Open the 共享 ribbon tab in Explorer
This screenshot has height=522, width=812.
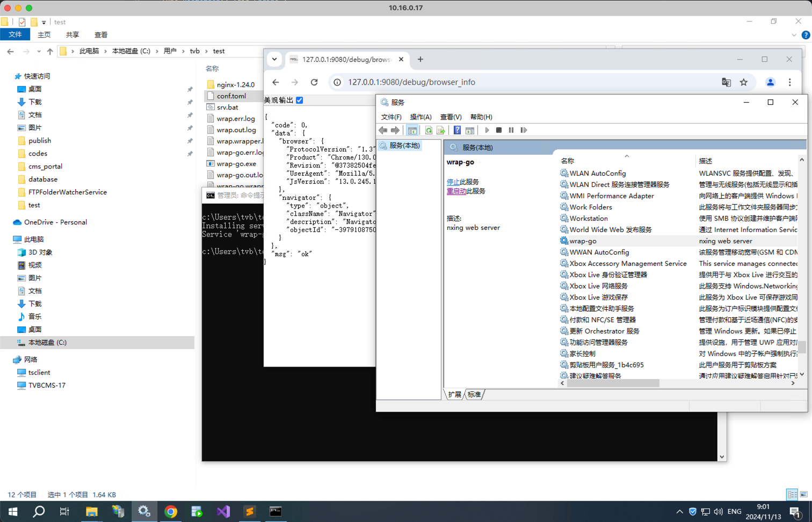click(x=73, y=34)
